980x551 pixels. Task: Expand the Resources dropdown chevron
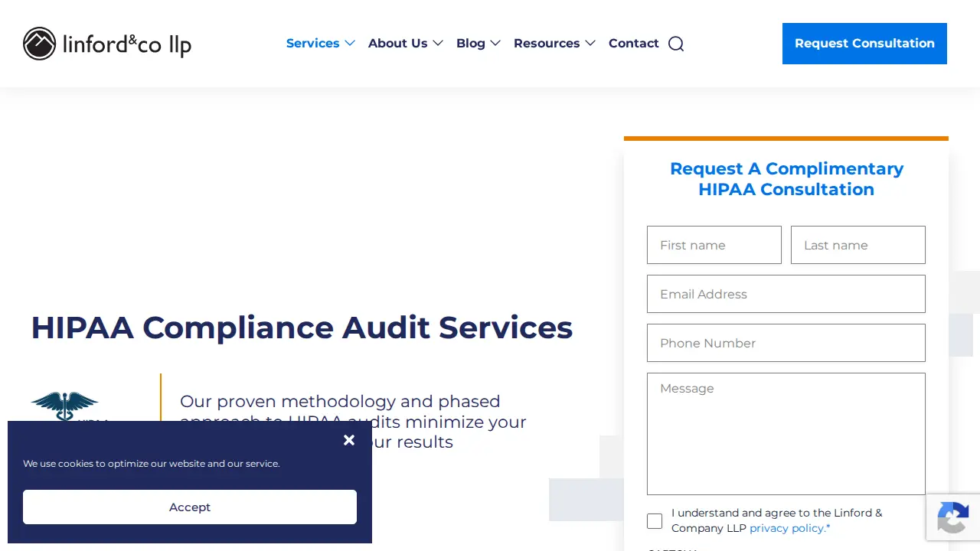[x=590, y=44]
